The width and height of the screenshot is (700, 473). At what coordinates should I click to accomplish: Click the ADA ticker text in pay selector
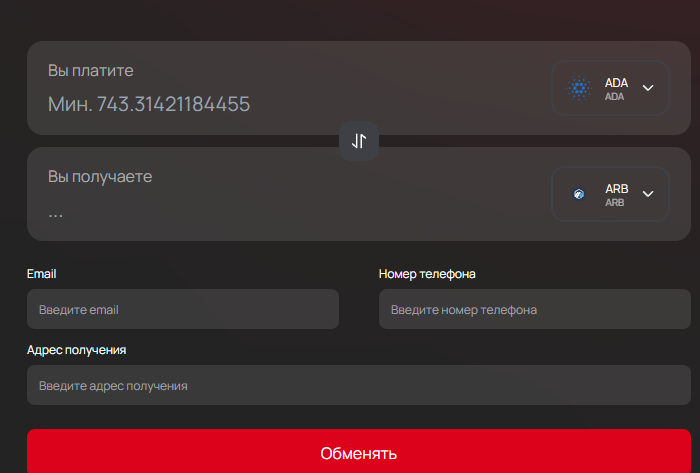[x=616, y=84]
